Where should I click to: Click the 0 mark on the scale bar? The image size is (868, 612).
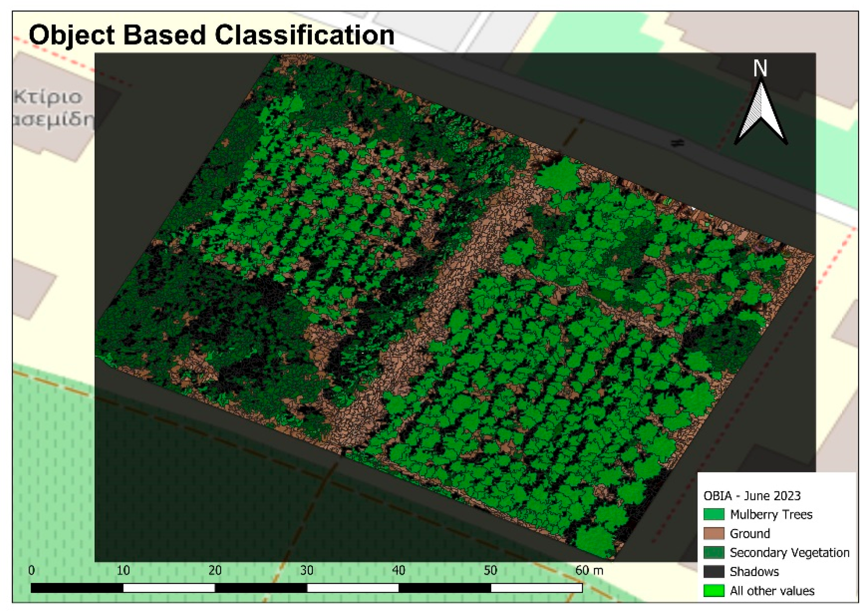coord(32,571)
